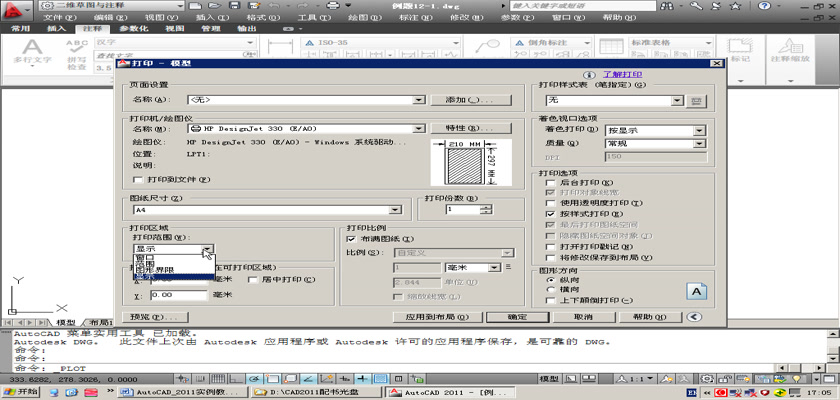Click the binoculars search icon in title bar

(668, 6)
